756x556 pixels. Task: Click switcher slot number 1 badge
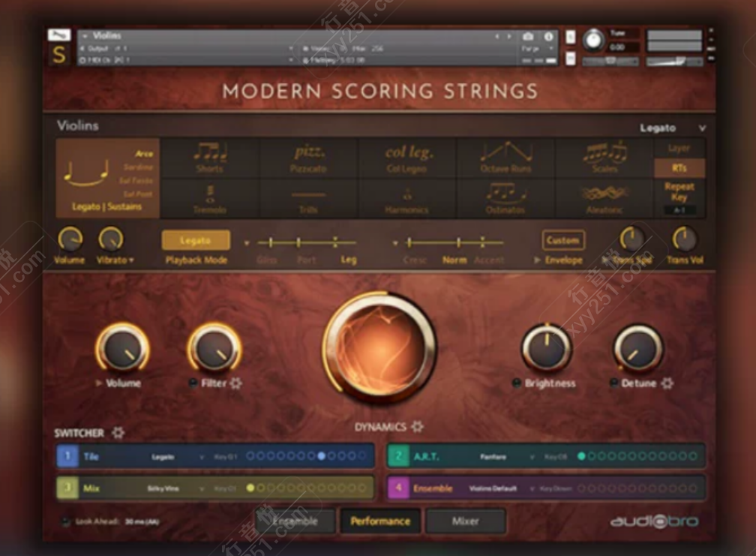point(68,456)
